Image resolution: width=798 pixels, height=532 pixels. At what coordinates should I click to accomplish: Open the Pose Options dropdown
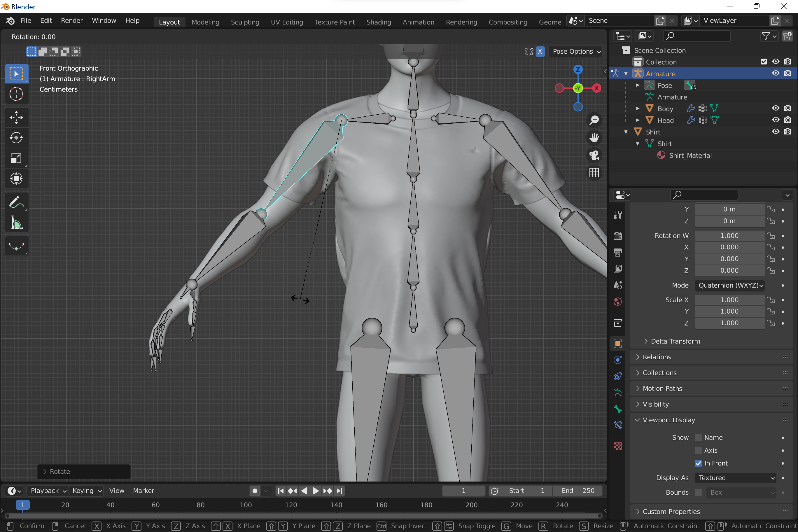[x=576, y=52]
